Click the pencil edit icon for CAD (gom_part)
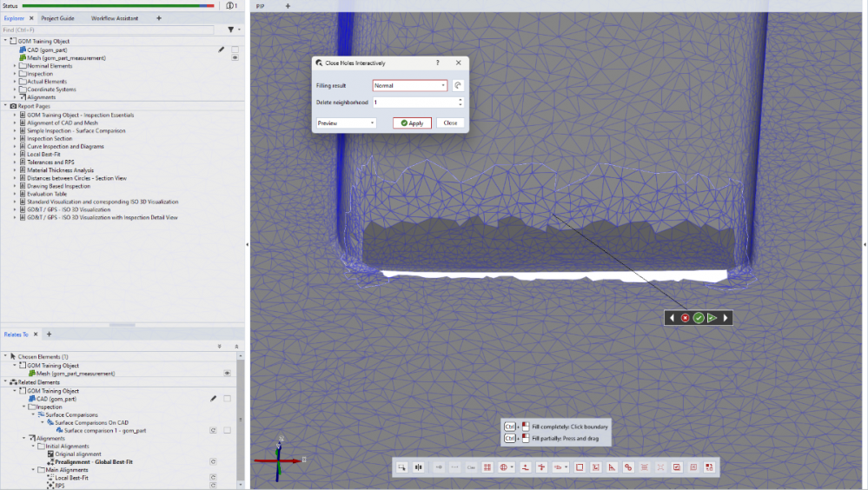Image resolution: width=868 pixels, height=490 pixels. 222,50
